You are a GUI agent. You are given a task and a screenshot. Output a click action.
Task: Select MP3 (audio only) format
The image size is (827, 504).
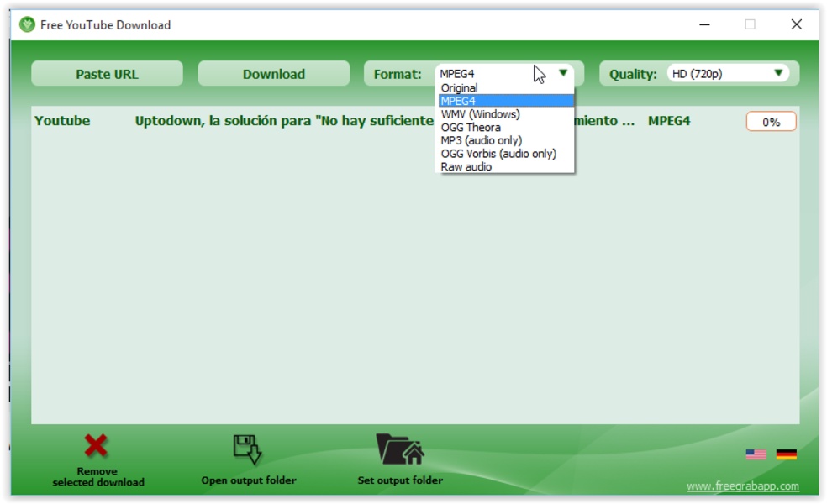506,140
